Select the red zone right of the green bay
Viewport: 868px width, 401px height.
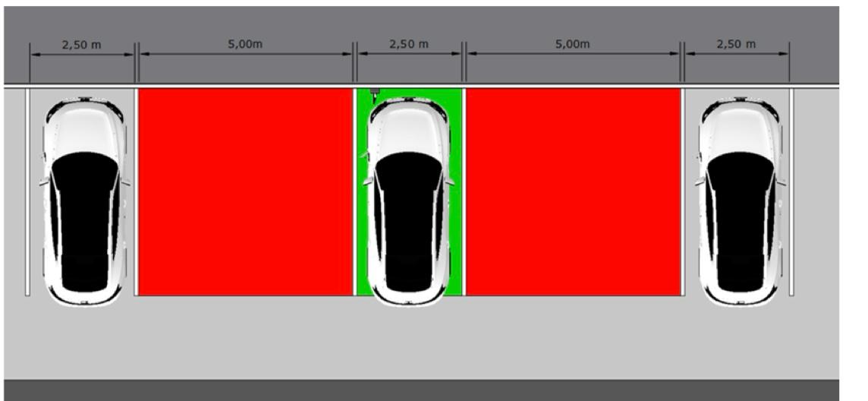[573, 191]
